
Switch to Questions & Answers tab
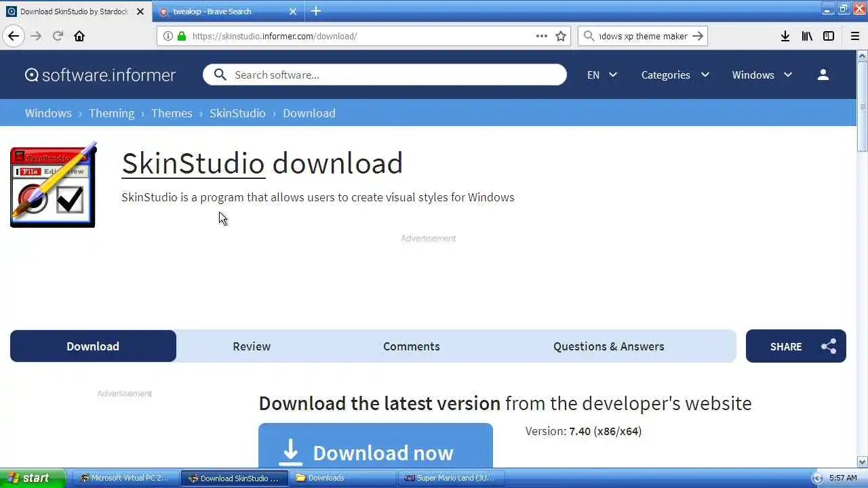[x=609, y=346]
